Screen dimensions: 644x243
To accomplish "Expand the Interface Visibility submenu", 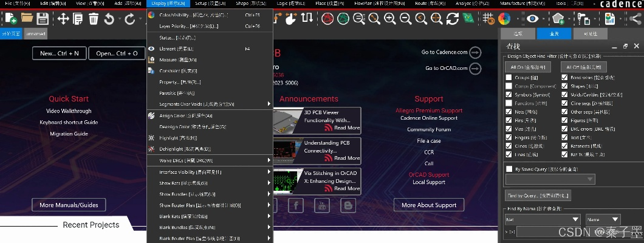I will [210, 172].
